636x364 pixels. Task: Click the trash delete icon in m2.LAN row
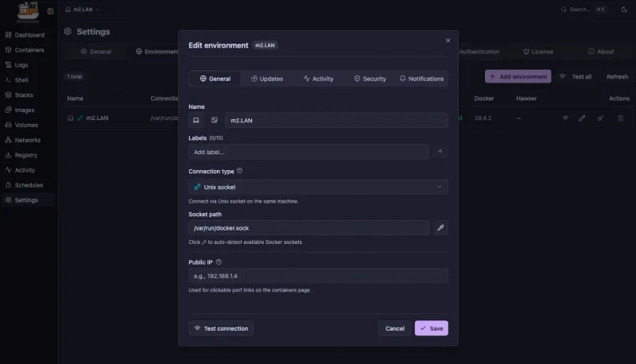click(620, 118)
